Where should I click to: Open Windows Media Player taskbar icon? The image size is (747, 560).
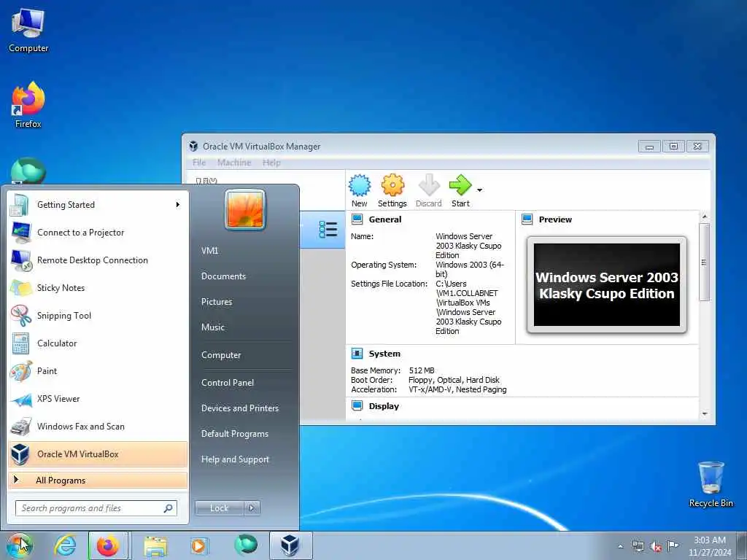(198, 545)
